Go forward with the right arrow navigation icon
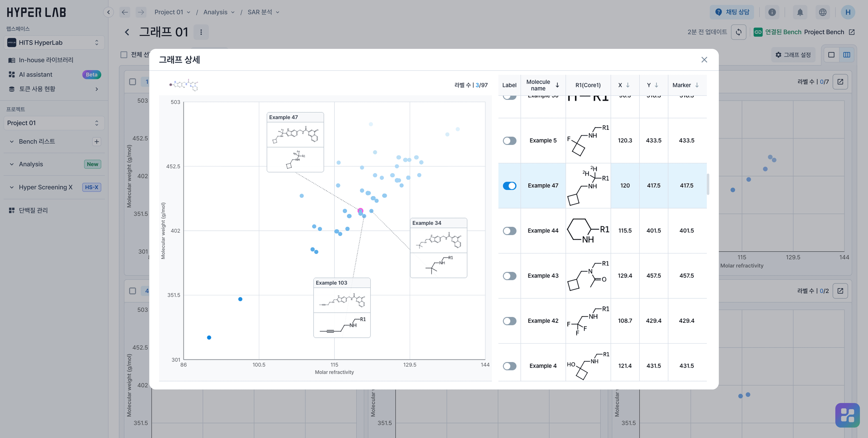This screenshot has height=438, width=868. pyautogui.click(x=141, y=12)
